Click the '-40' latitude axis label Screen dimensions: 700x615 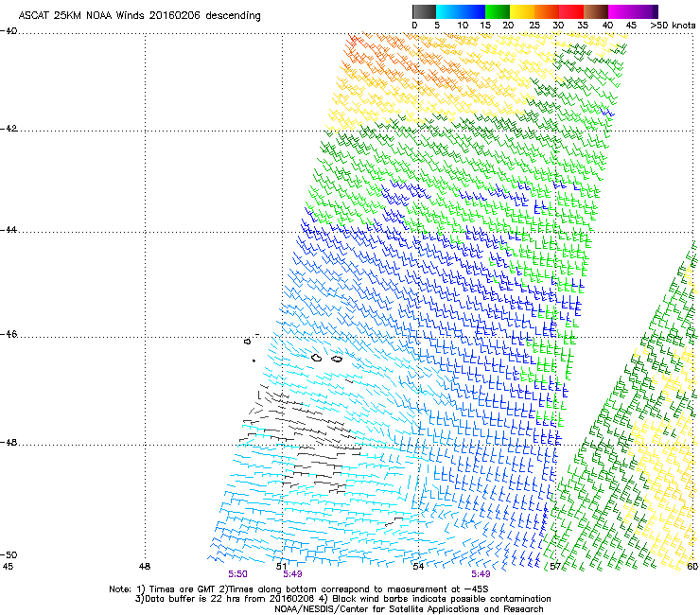(x=9, y=31)
